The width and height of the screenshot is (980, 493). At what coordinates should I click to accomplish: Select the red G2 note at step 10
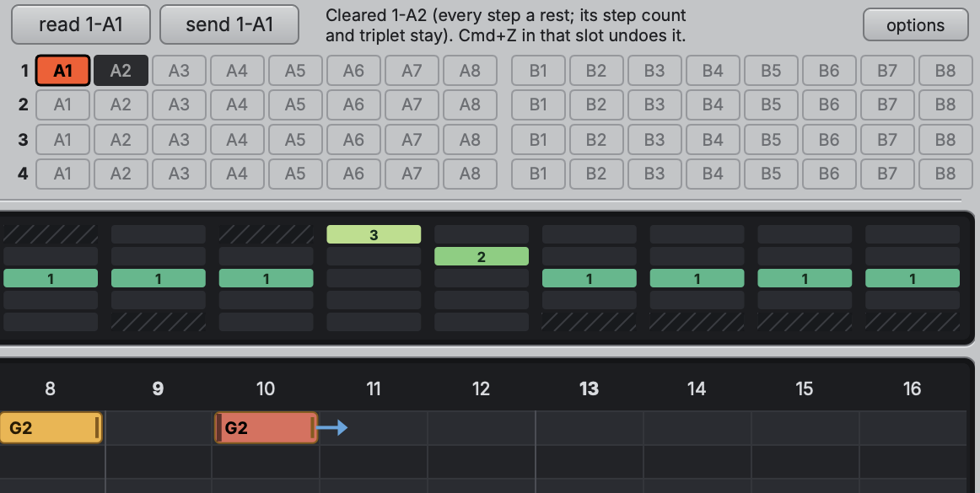coord(267,428)
